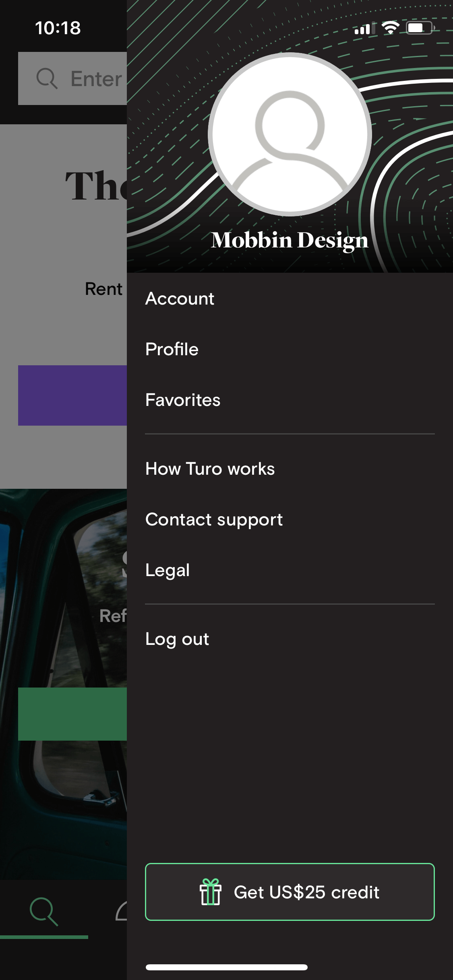Tap the gift icon on credit button
Image resolution: width=453 pixels, height=980 pixels.
[210, 892]
